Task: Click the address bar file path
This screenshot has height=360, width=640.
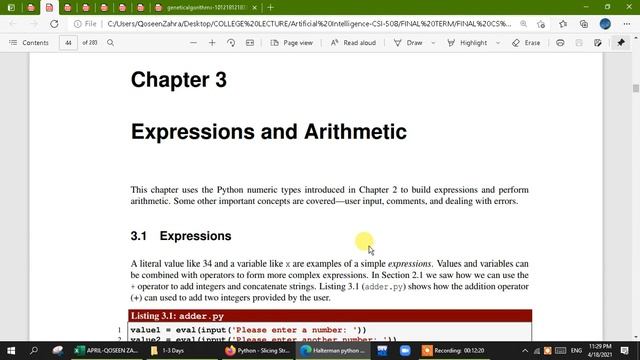Action: point(309,24)
